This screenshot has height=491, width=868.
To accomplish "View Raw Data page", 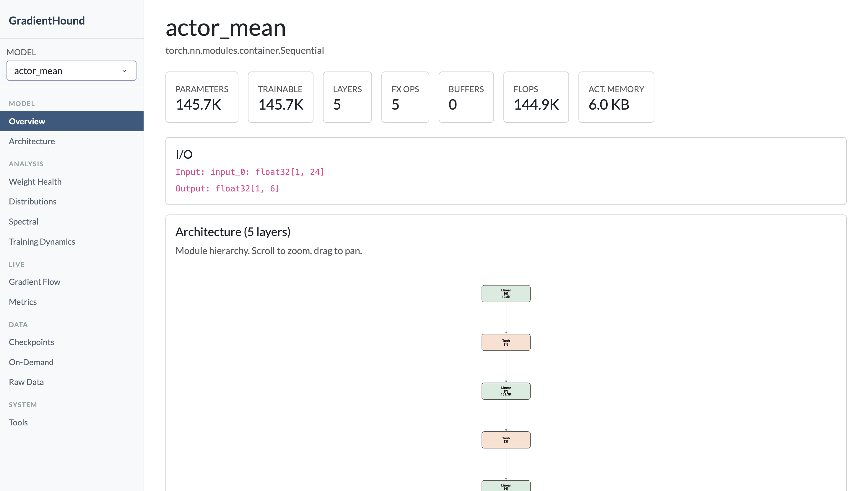I will 26,382.
